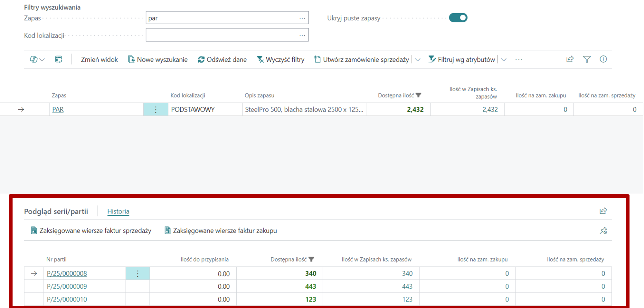Click the Zapas column header

point(59,95)
